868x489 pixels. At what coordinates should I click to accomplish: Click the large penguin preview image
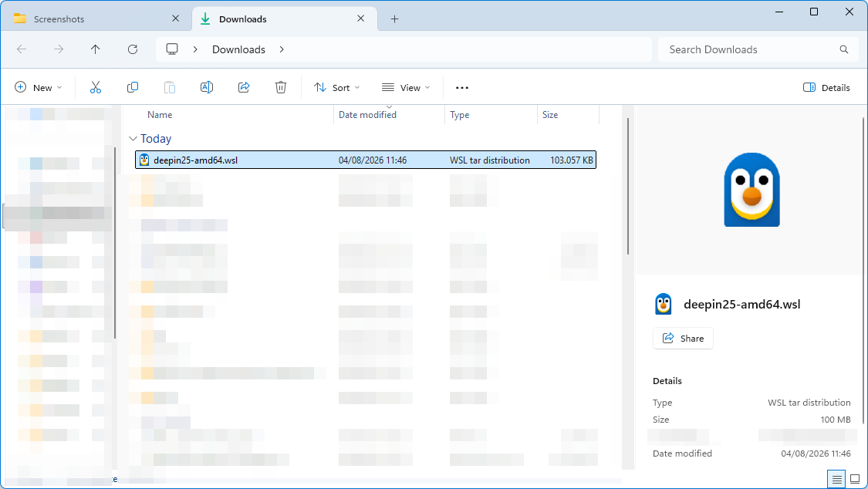[x=751, y=190]
